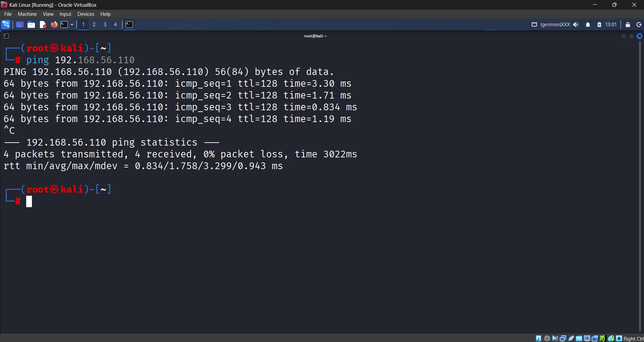The image size is (644, 342).
Task: Click the Show Desktop panel icon
Action: 19,25
